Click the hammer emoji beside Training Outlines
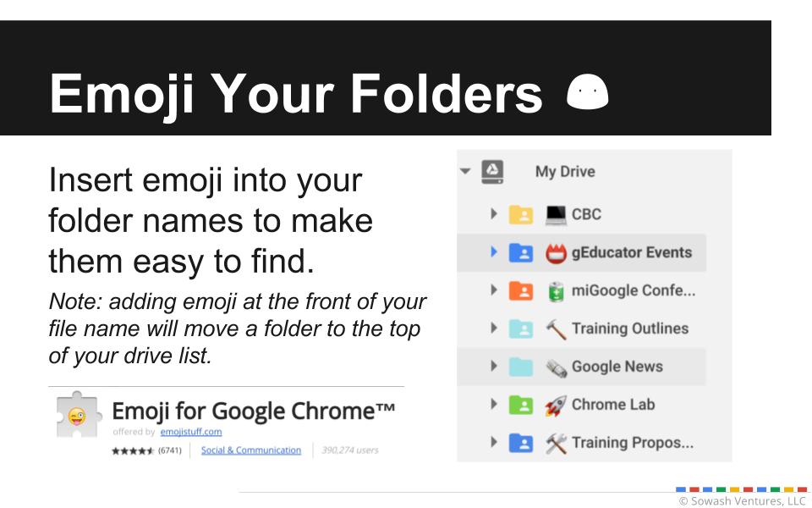The image size is (812, 508). click(x=554, y=329)
